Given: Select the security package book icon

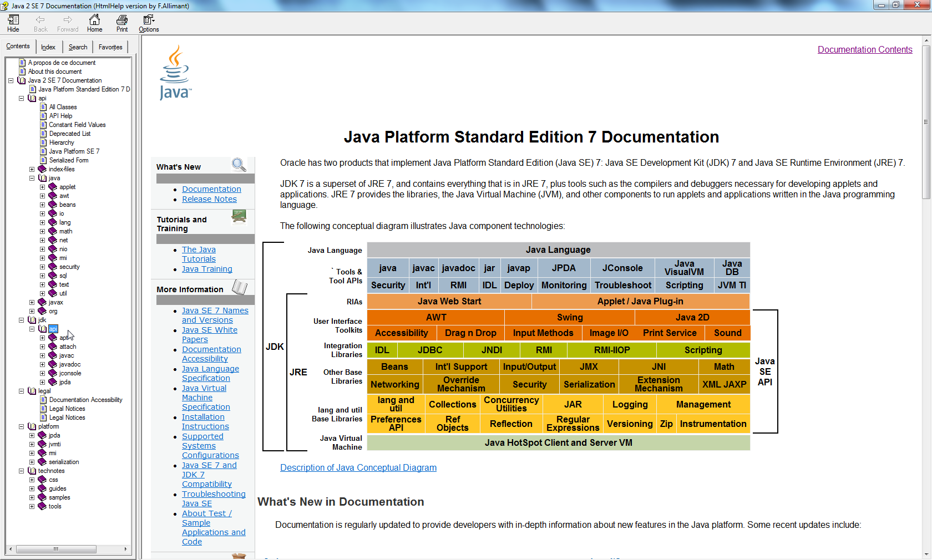Looking at the screenshot, I should (x=53, y=267).
